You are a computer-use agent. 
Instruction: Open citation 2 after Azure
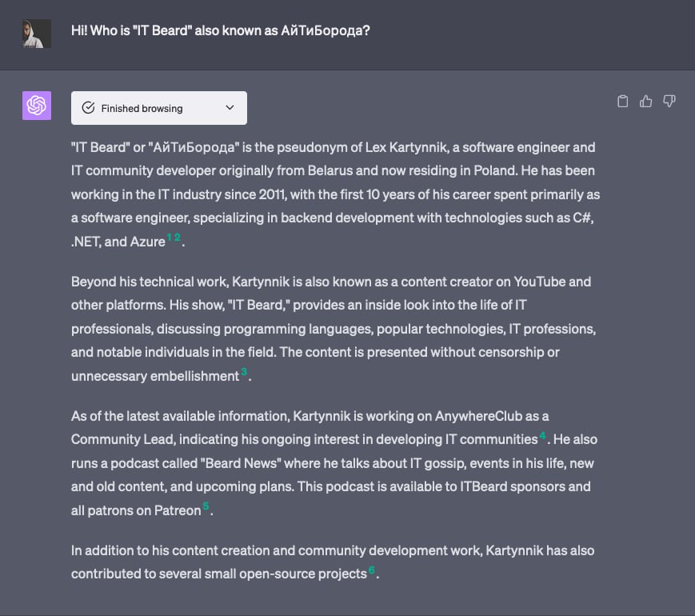(x=178, y=238)
